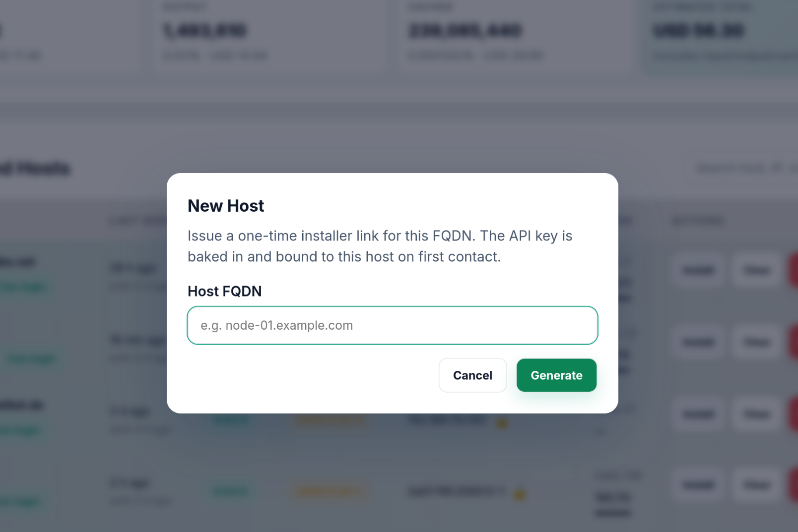The height and width of the screenshot is (532, 798).
Task: Cancel out of the New Host dialog
Action: click(x=472, y=375)
